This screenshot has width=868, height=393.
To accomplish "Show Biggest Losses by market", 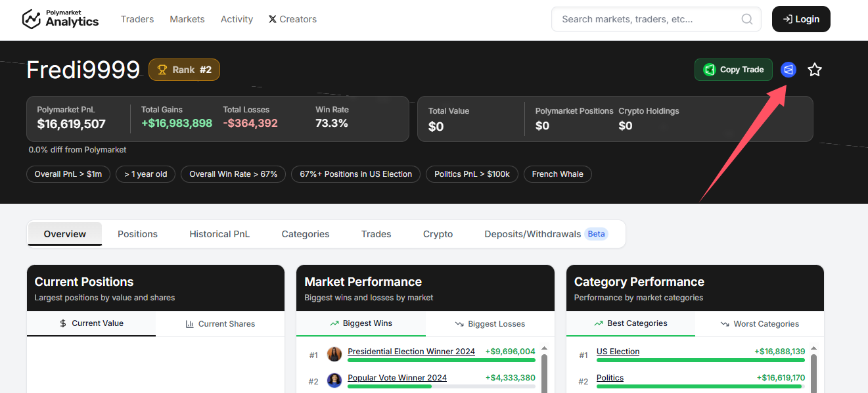I will (x=490, y=324).
